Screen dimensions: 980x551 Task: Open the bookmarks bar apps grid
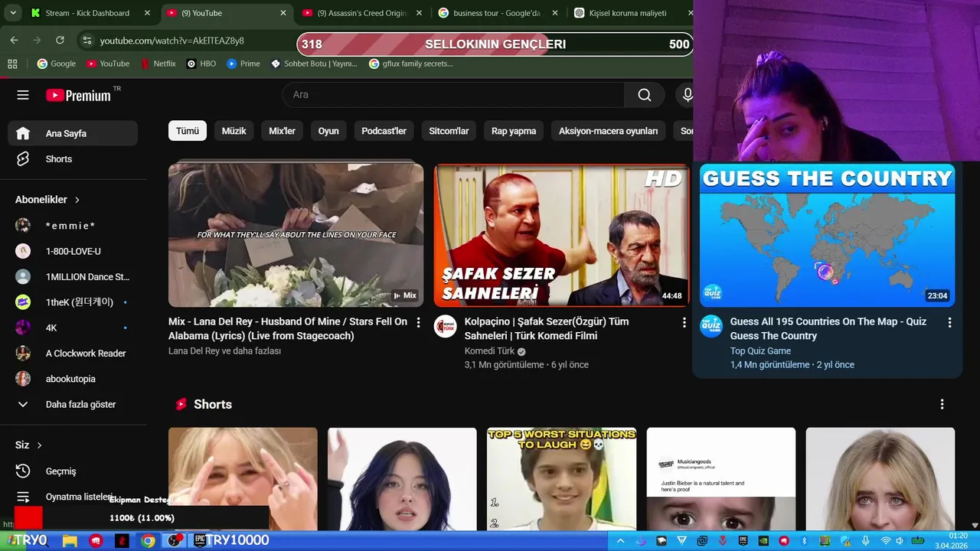pos(12,64)
